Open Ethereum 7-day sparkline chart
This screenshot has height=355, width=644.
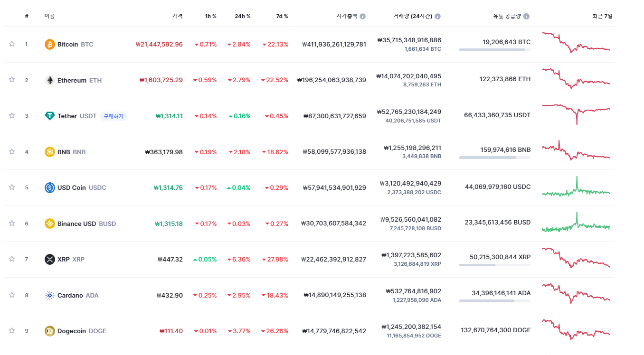point(576,78)
